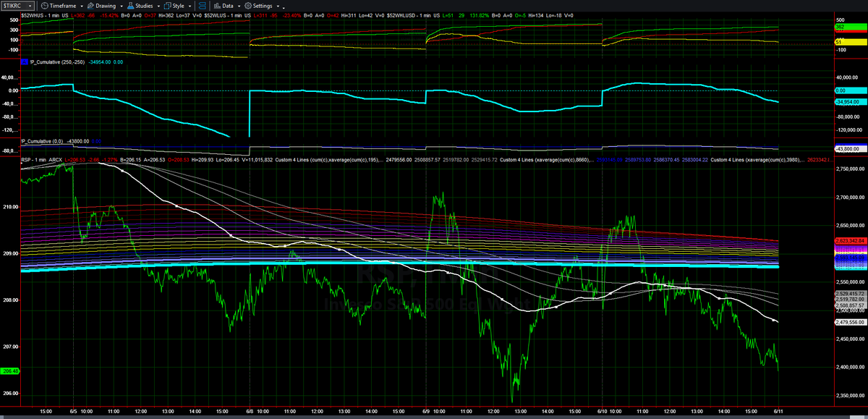The image size is (868, 419).
Task: Click the Timeframe clock icon
Action: click(45, 5)
